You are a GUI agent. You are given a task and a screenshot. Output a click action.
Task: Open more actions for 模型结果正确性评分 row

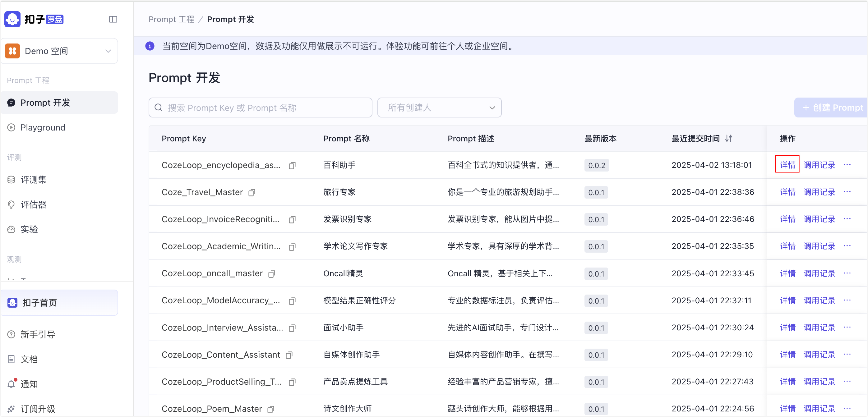coord(847,300)
